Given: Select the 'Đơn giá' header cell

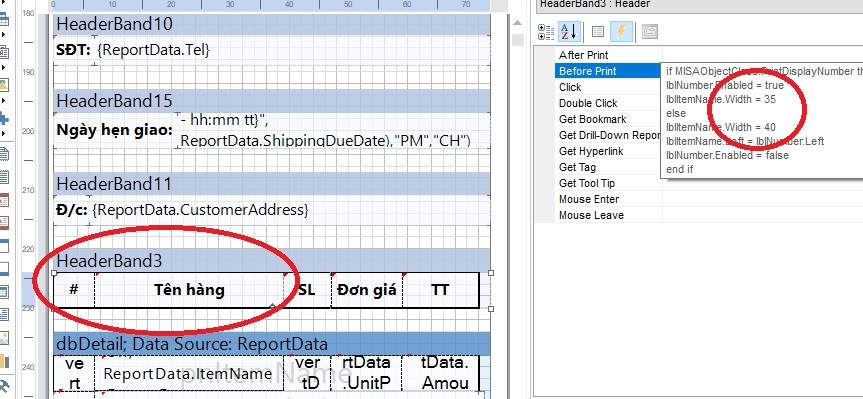Looking at the screenshot, I should click(367, 290).
